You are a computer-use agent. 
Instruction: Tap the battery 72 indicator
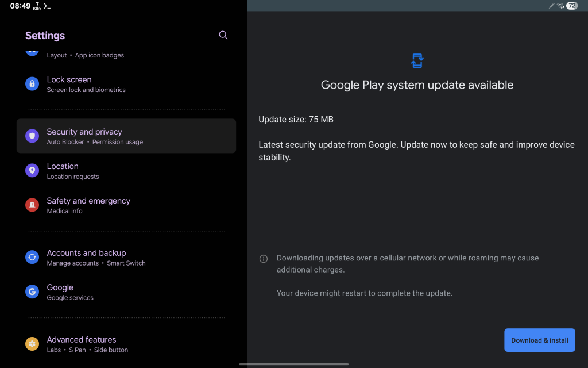tap(572, 6)
